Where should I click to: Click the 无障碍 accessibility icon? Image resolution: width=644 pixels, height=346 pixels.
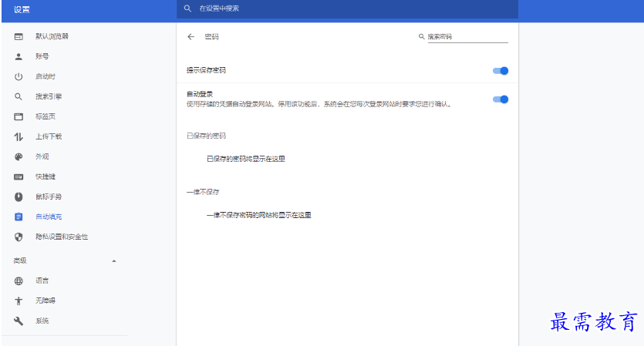click(19, 301)
